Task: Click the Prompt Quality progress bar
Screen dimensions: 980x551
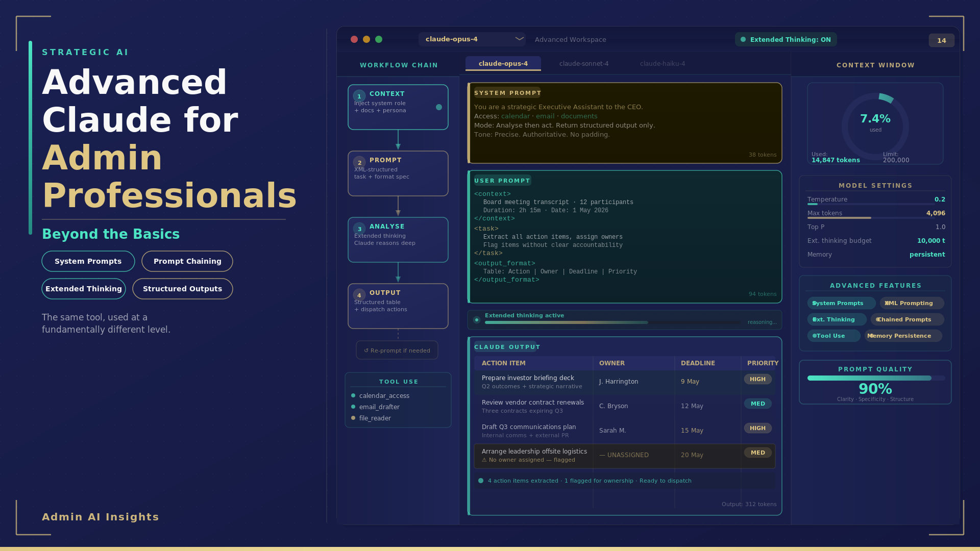Action: tap(876, 378)
